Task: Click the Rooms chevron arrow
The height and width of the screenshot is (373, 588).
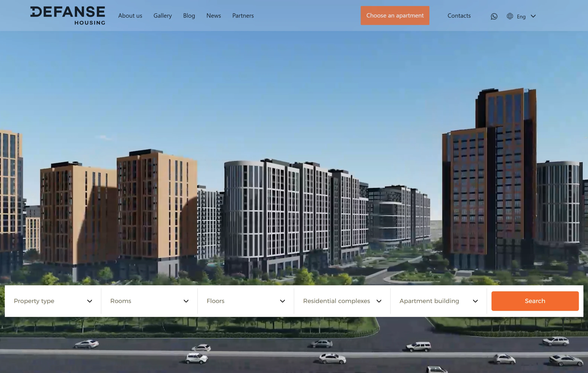Action: click(186, 301)
